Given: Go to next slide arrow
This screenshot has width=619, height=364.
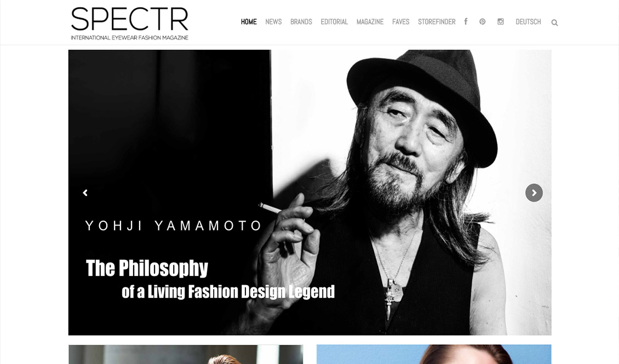Looking at the screenshot, I should tap(534, 193).
